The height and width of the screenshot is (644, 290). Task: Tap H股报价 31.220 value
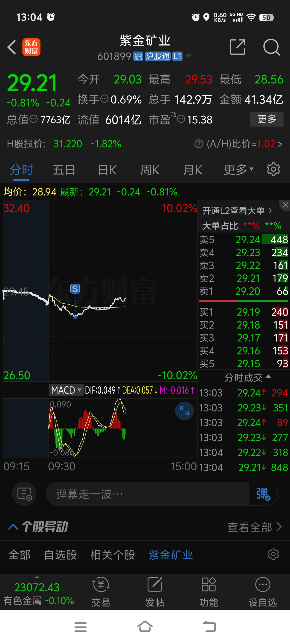point(68,144)
